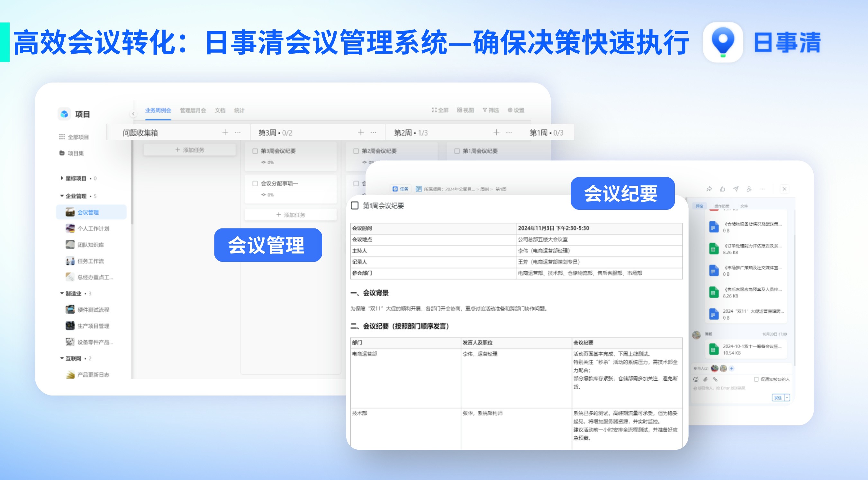The height and width of the screenshot is (480, 868).
Task: Click 全屏 fullscreen button
Action: 440,110
